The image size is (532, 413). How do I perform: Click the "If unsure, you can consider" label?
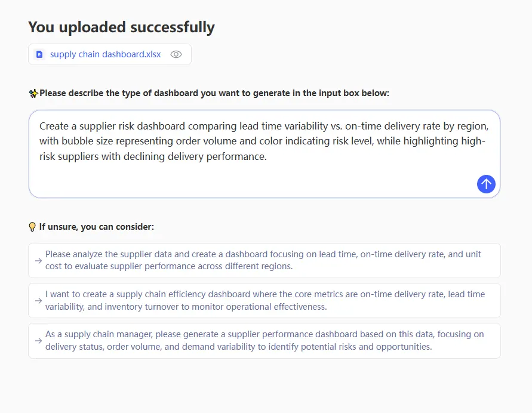[97, 227]
